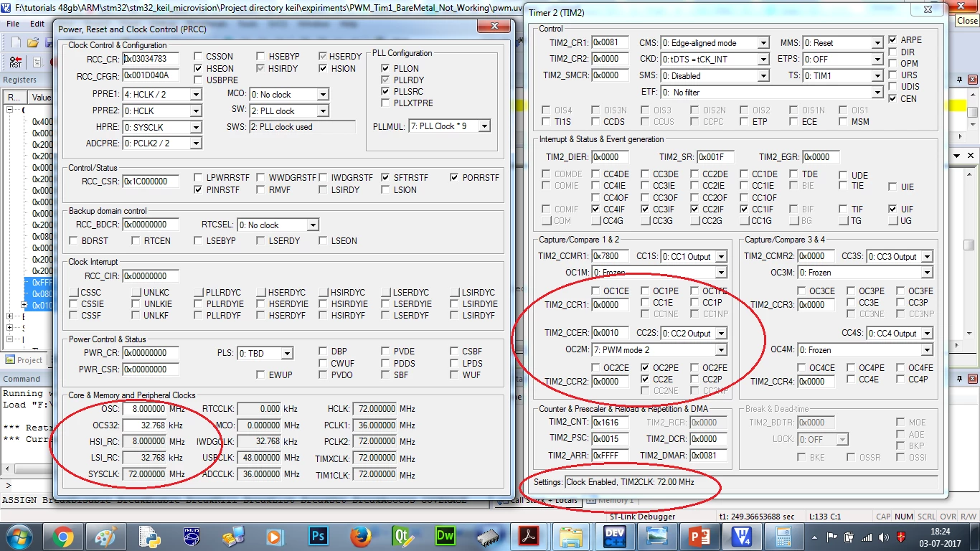
Task: Open the Dev-C++ taskbar icon
Action: pyautogui.click(x=615, y=537)
